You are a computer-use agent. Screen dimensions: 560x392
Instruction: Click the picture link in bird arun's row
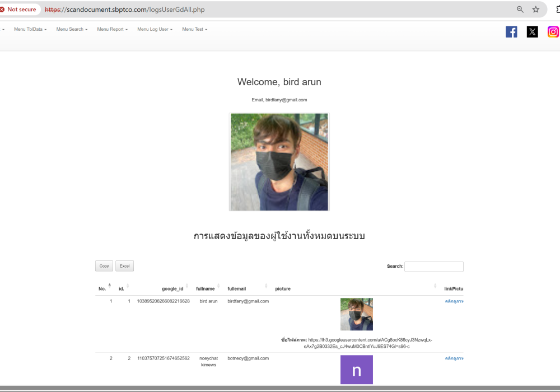454,301
